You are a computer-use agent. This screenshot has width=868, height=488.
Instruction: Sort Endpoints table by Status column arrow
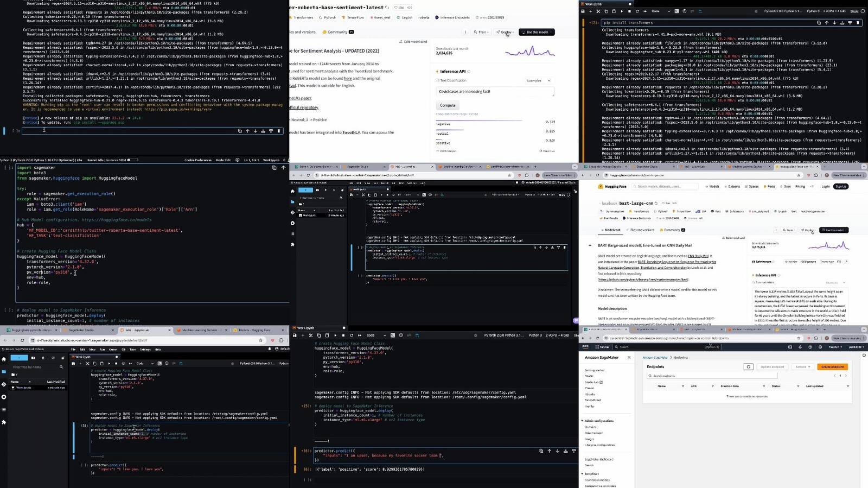click(x=798, y=386)
